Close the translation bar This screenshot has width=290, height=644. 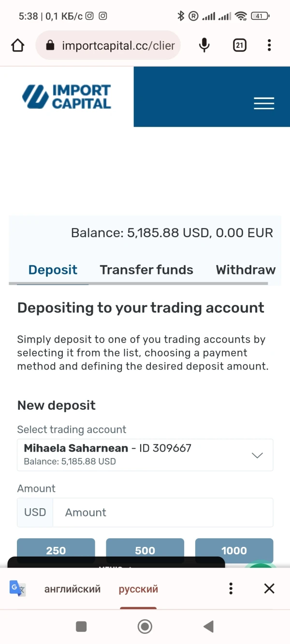click(269, 588)
